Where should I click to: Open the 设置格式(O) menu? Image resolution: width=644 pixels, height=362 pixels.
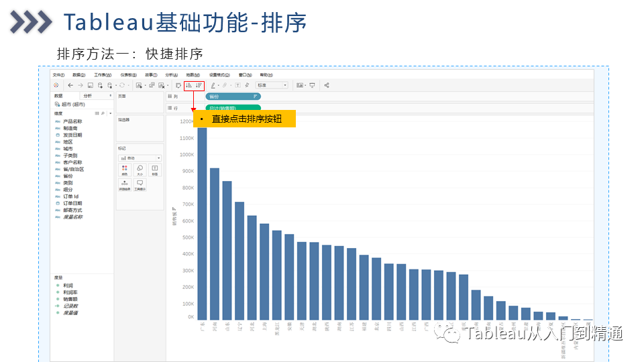[x=219, y=75]
